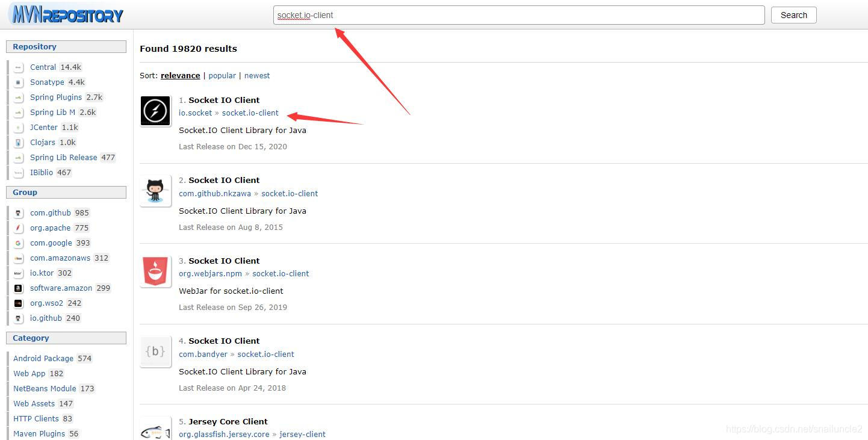Image resolution: width=868 pixels, height=440 pixels.
Task: Open the third Socket IO Client title
Action: click(x=224, y=261)
